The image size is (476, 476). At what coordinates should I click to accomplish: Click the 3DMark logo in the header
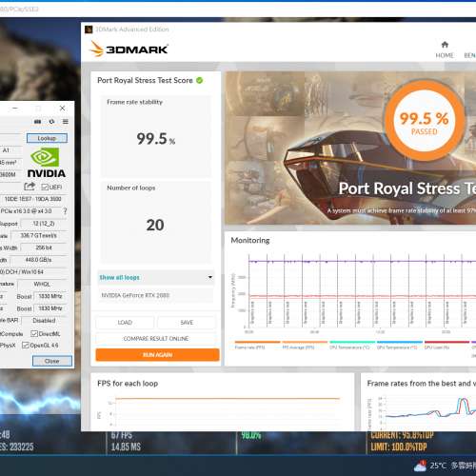click(x=129, y=49)
